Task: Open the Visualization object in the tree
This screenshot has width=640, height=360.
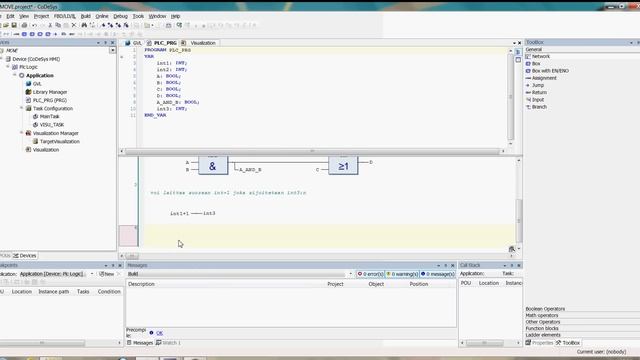Action: [46, 150]
